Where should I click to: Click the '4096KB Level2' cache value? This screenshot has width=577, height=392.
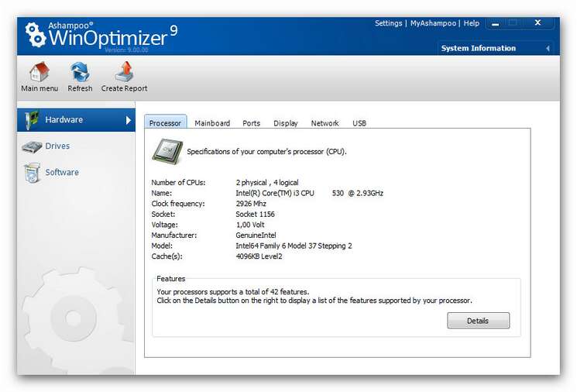(x=259, y=256)
